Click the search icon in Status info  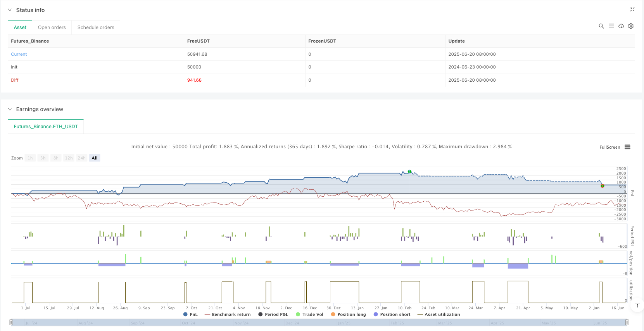tap(601, 26)
